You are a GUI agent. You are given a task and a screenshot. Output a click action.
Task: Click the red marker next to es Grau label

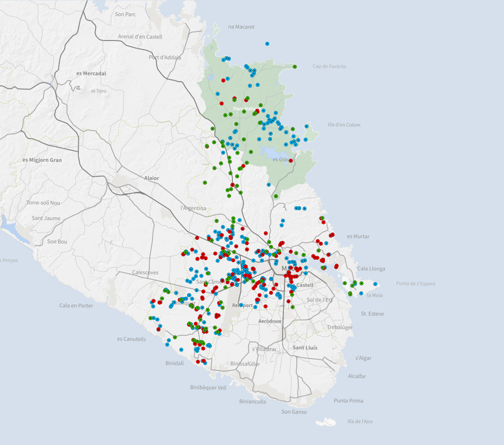(x=291, y=161)
